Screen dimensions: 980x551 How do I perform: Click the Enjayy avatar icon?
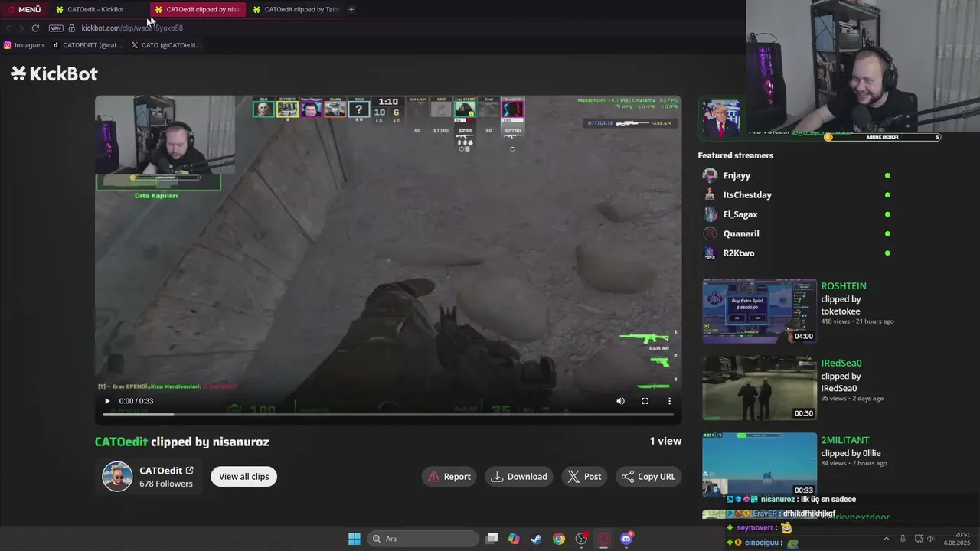tap(710, 175)
